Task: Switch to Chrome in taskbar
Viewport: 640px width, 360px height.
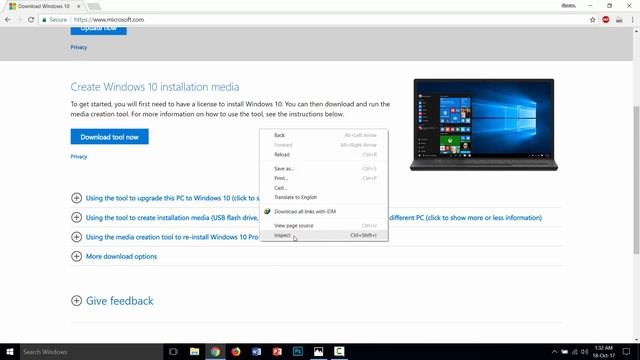Action: coord(215,352)
